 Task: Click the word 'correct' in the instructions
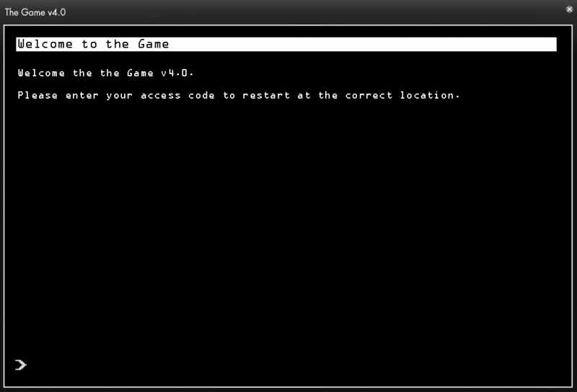point(369,95)
